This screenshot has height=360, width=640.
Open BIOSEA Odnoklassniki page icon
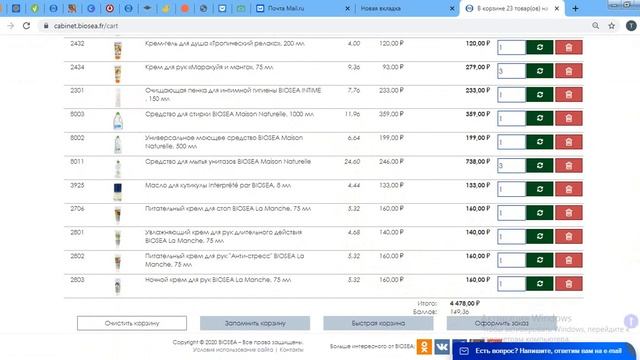point(424,347)
